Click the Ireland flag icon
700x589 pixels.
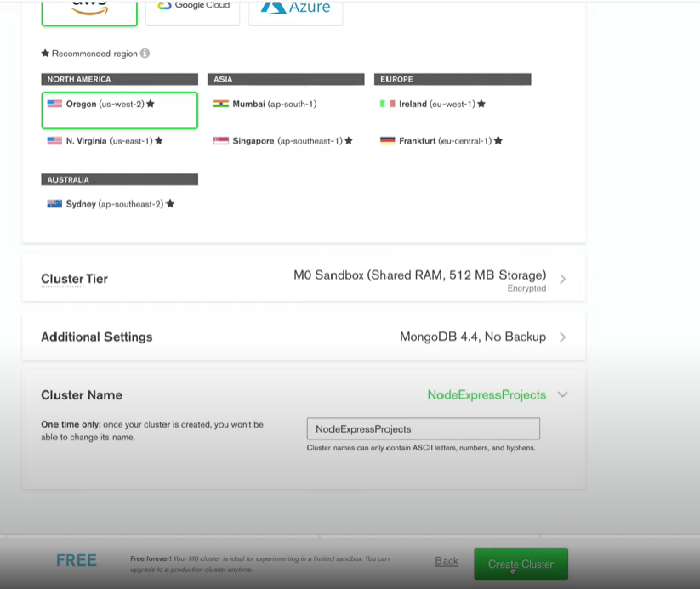point(388,104)
